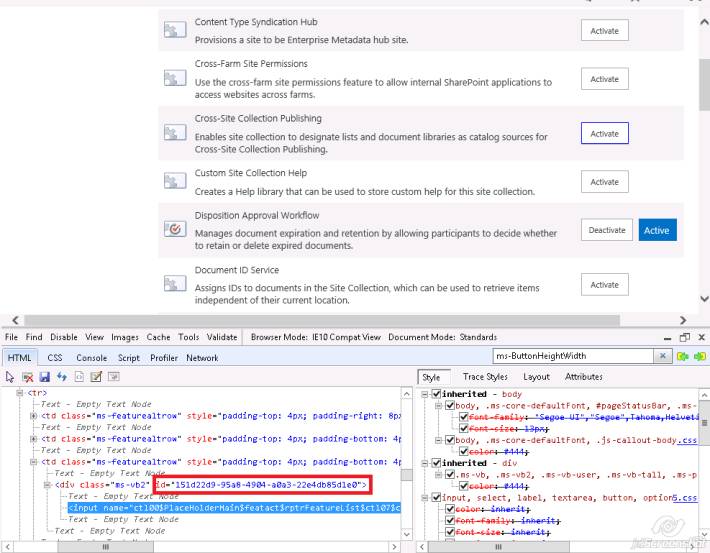Activate Cross-Farm Site Permissions feature
Image resolution: width=710 pixels, height=553 pixels.
click(604, 79)
